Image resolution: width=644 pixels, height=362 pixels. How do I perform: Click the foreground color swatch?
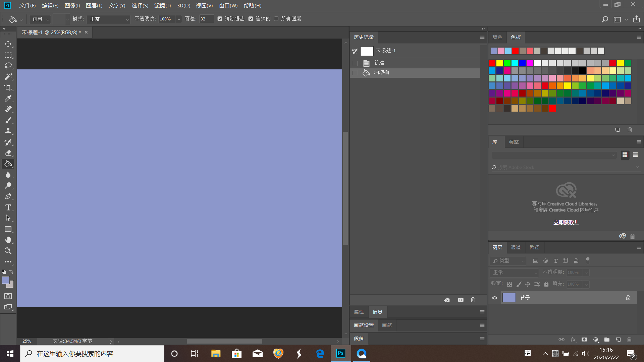click(x=5, y=280)
